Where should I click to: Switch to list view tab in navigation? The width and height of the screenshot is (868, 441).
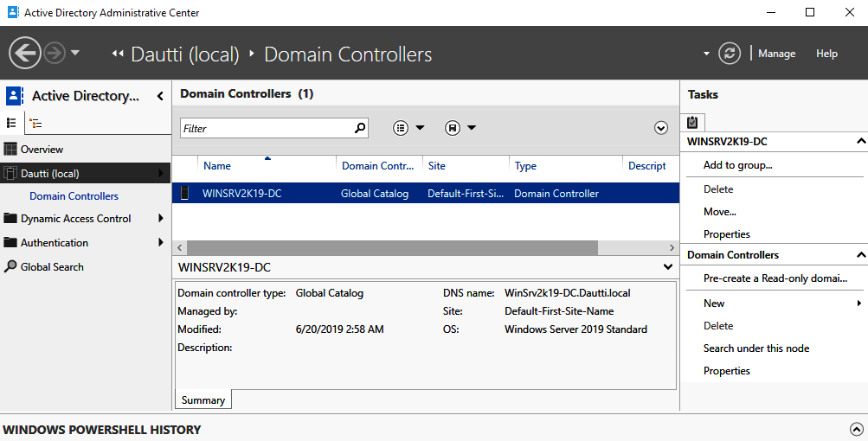(x=11, y=123)
